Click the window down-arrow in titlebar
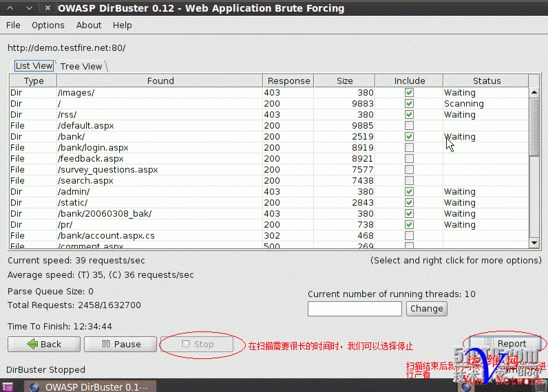 [30, 8]
